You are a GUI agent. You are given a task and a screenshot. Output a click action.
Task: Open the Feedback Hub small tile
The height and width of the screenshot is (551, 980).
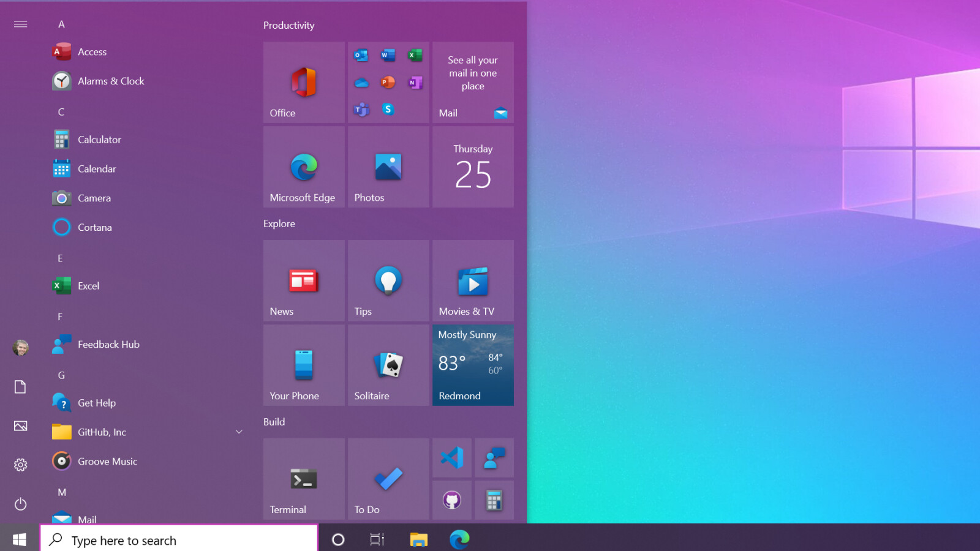pyautogui.click(x=494, y=458)
